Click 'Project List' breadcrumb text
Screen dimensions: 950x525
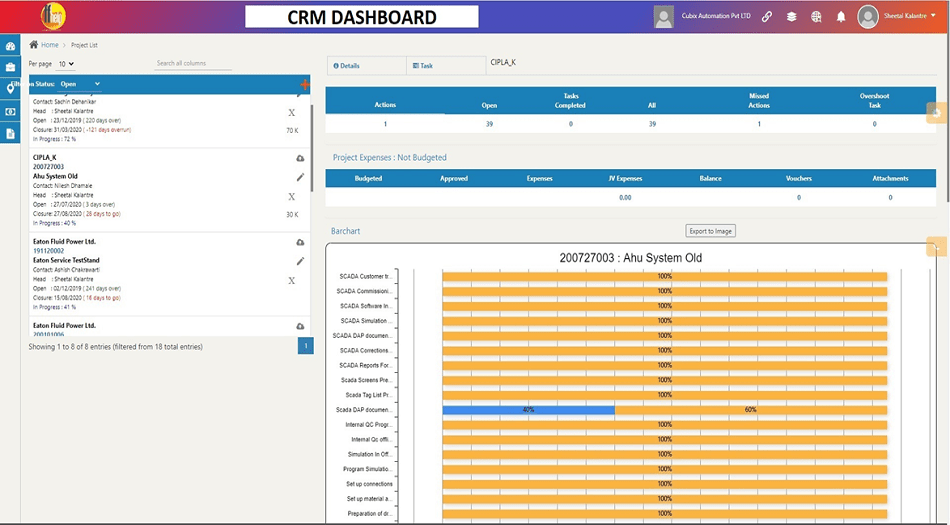pos(84,45)
